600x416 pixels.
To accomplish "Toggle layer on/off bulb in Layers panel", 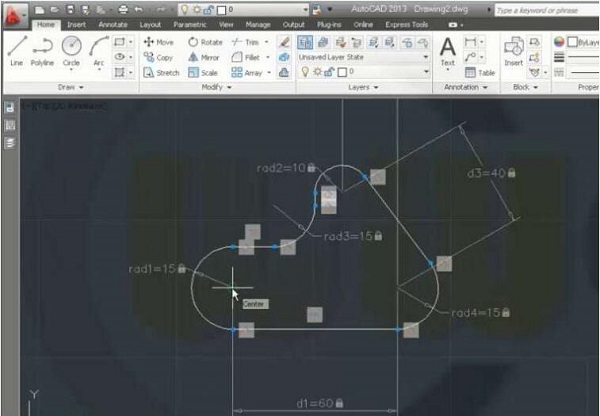I will [305, 72].
